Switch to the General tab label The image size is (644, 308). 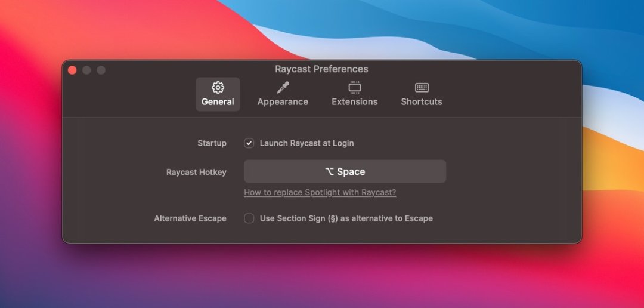[218, 102]
